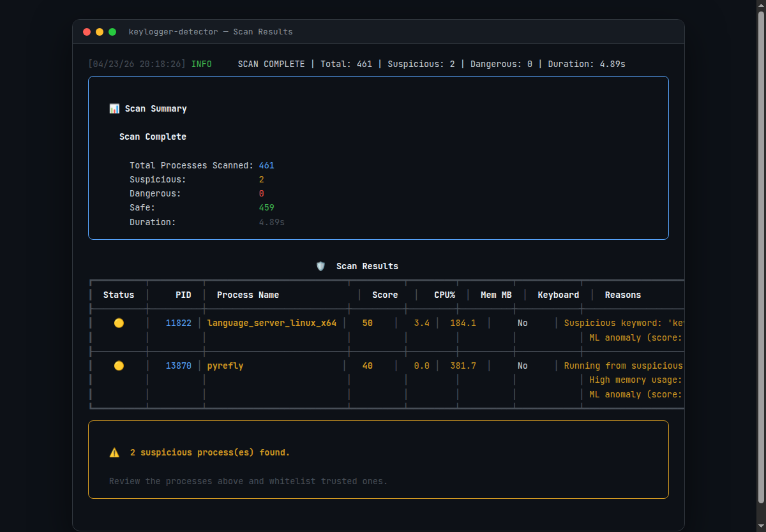This screenshot has width=766, height=532.
Task: Click the green INFO log level label
Action: [x=201, y=64]
